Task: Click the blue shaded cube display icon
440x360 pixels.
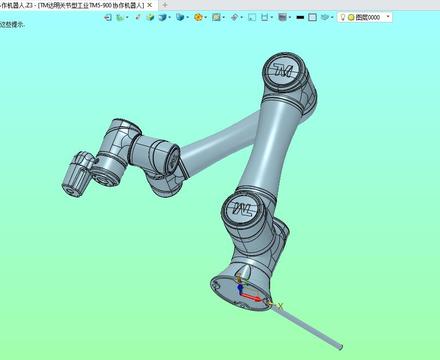Action: click(x=162, y=17)
